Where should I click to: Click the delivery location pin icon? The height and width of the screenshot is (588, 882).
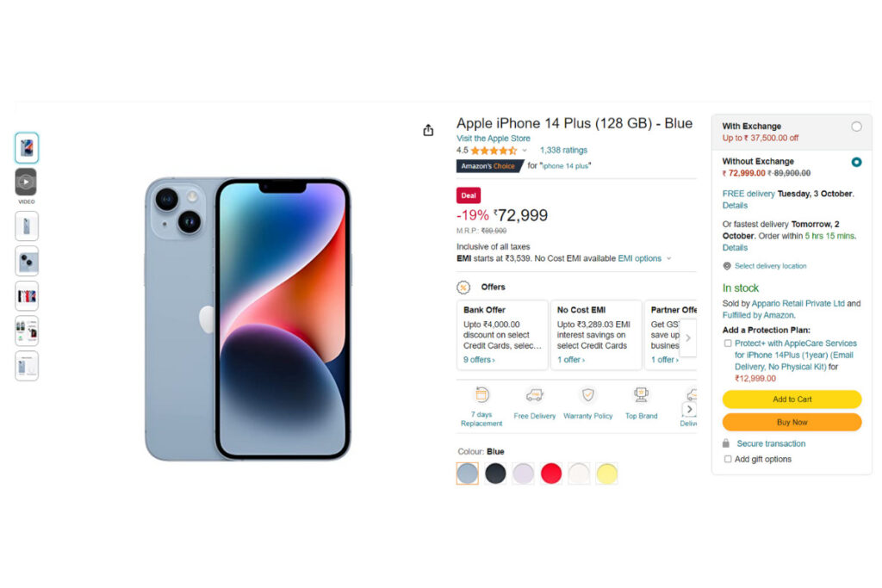pos(727,266)
